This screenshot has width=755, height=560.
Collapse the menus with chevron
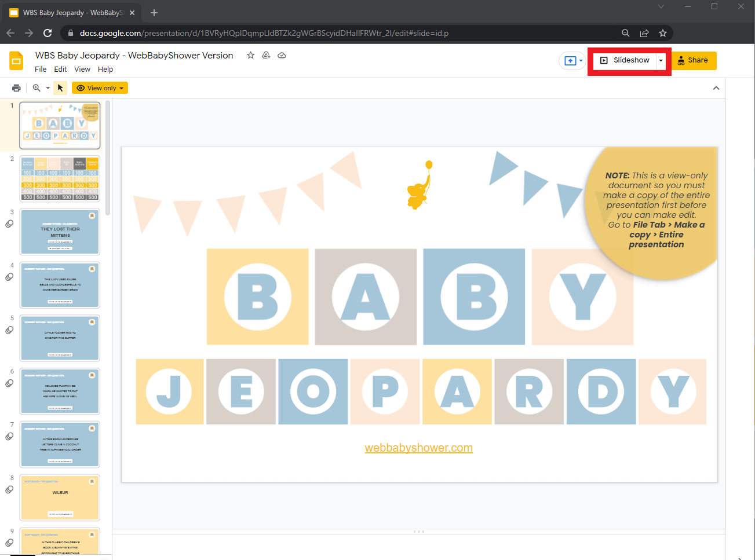[x=716, y=88]
